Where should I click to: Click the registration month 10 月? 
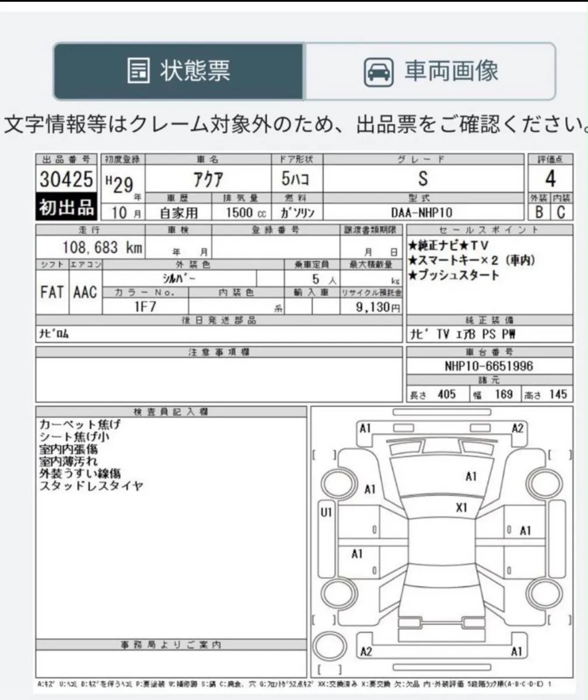click(x=127, y=213)
